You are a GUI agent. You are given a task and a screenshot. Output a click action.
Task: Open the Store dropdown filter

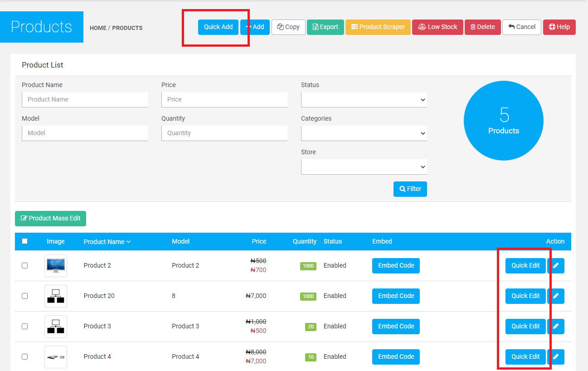click(x=364, y=167)
